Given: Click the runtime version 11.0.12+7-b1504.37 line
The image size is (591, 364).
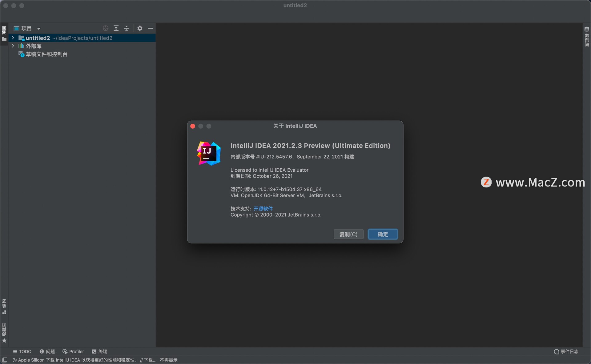Looking at the screenshot, I should (276, 189).
